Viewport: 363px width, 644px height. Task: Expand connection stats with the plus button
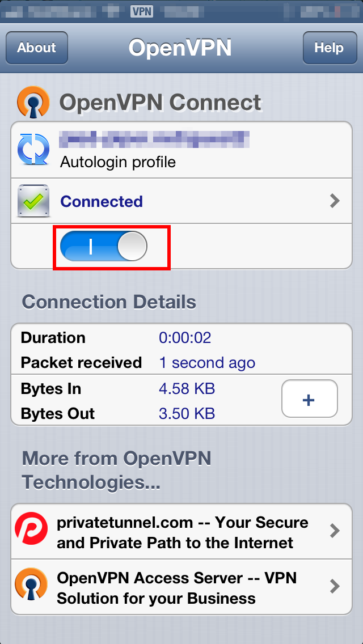coord(309,399)
